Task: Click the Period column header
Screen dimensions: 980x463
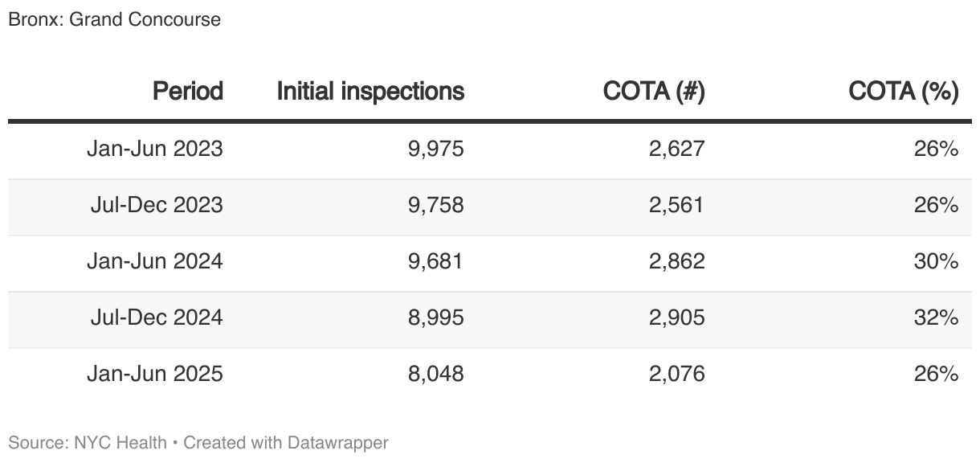Action: 188,92
